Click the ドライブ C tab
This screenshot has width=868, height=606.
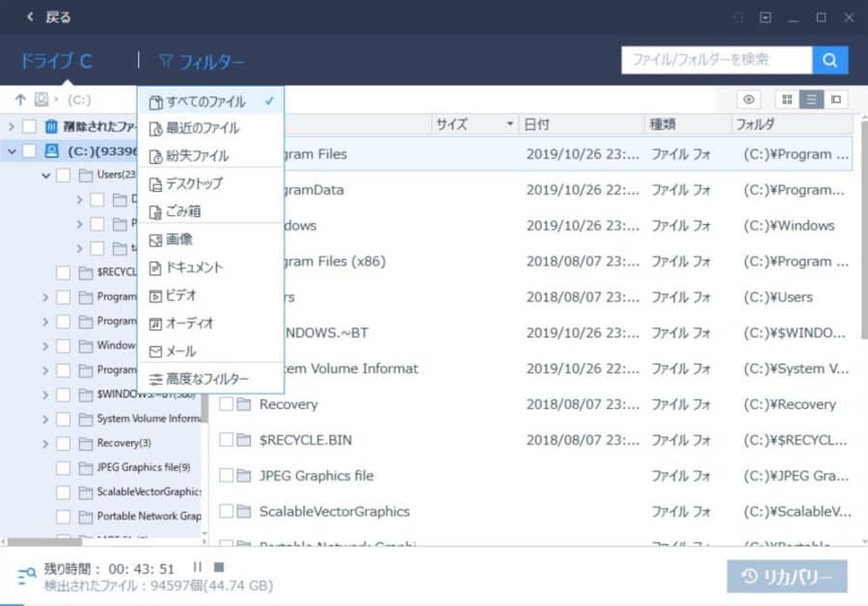[56, 61]
